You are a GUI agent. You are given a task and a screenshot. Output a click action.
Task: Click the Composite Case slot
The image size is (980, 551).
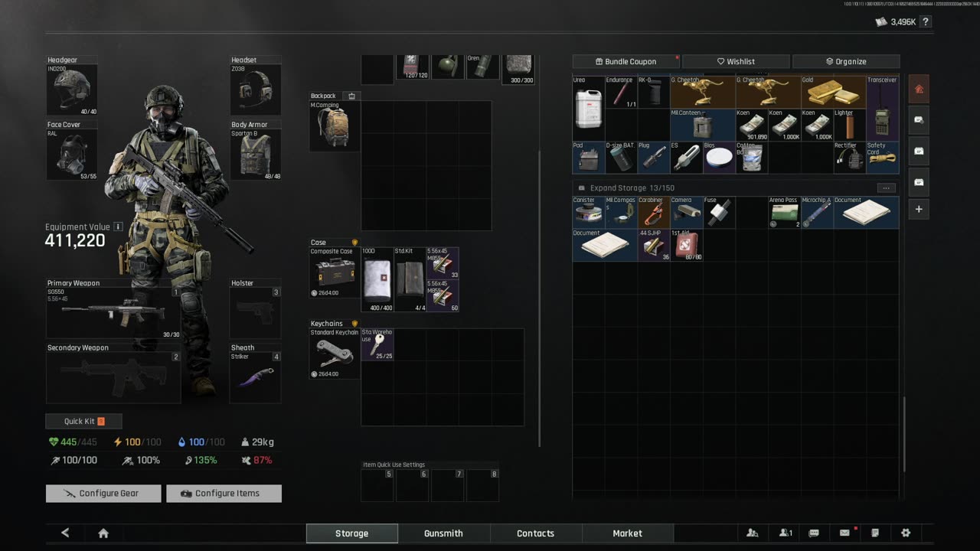click(x=335, y=272)
